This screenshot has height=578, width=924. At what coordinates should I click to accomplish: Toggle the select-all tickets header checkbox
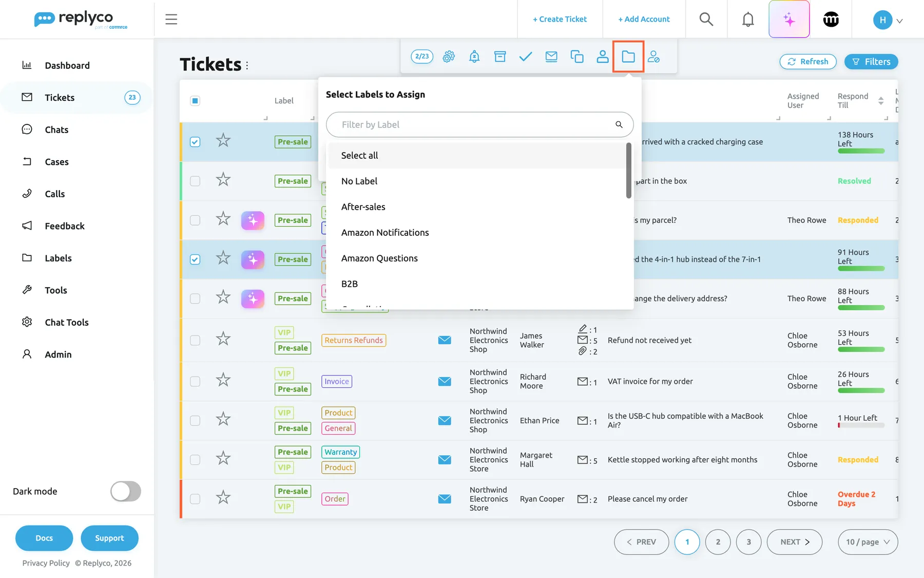coord(195,101)
